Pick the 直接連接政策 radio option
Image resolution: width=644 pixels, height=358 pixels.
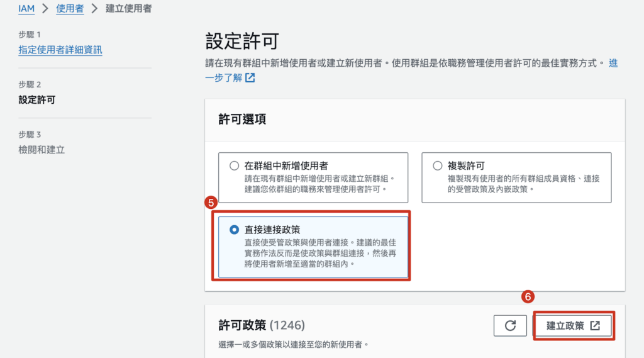[x=234, y=230]
